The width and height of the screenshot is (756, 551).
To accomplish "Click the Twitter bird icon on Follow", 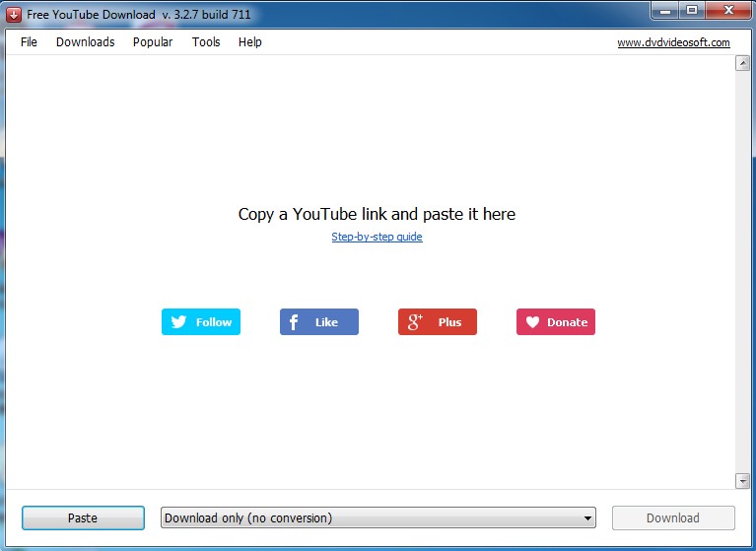I will 178,322.
